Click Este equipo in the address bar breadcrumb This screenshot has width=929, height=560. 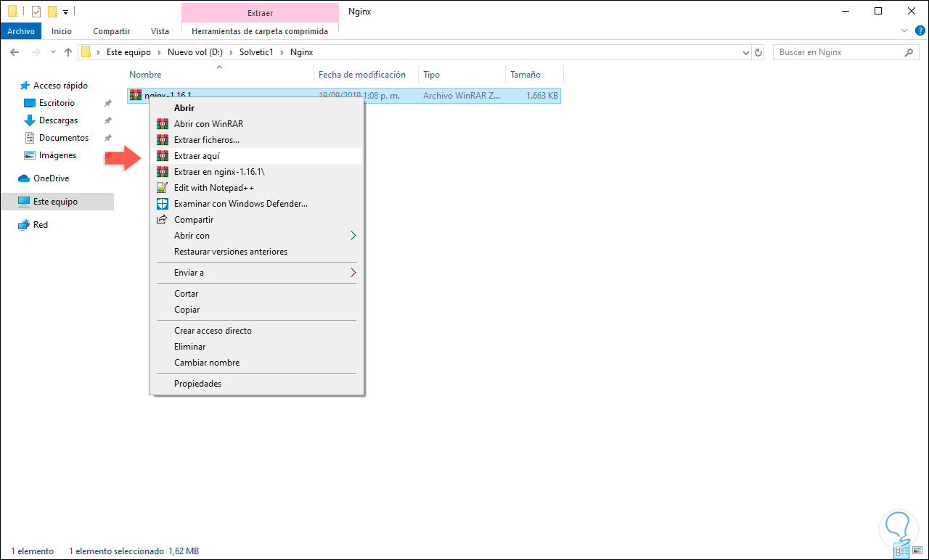point(128,52)
